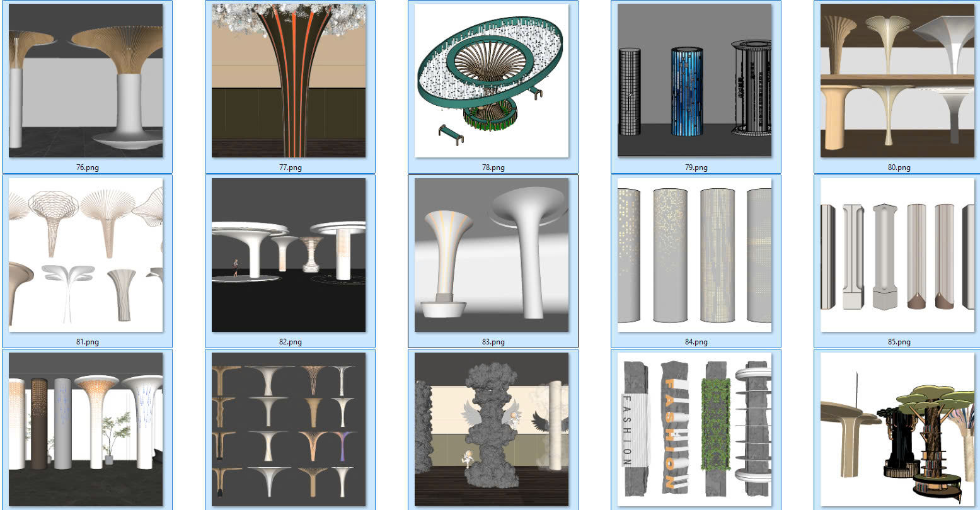Select the 82.png dark hall columns thumbnail
This screenshot has height=510, width=980.
[x=289, y=255]
